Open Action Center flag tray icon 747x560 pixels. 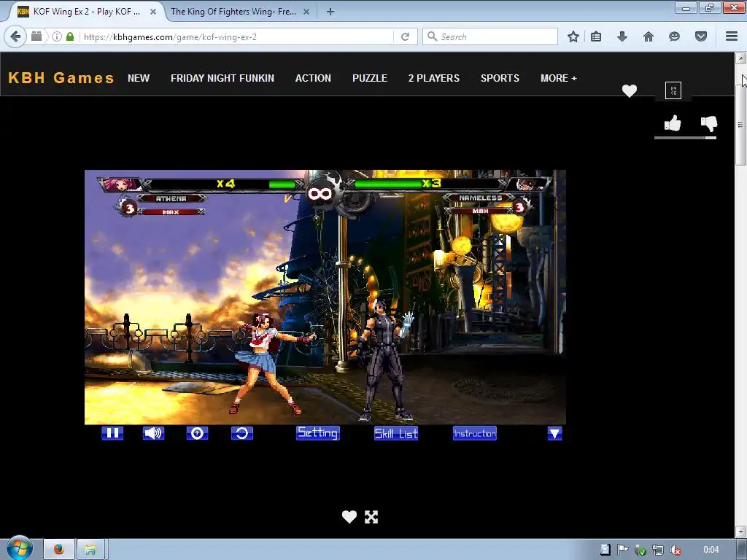click(622, 550)
